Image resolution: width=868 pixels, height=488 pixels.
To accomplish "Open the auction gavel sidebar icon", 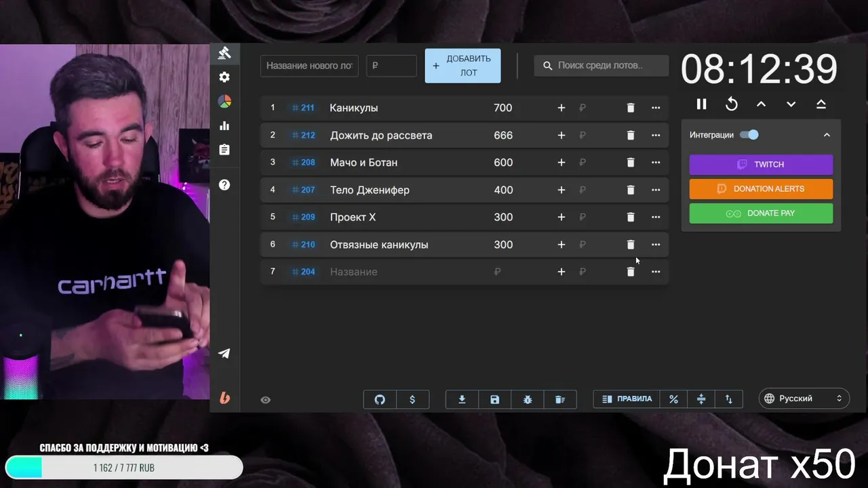I will click(x=224, y=53).
